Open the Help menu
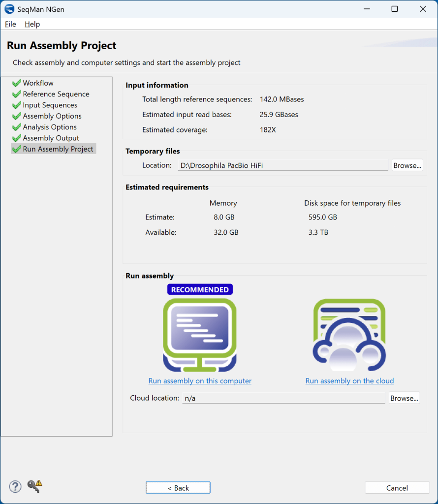The image size is (438, 504). [32, 24]
